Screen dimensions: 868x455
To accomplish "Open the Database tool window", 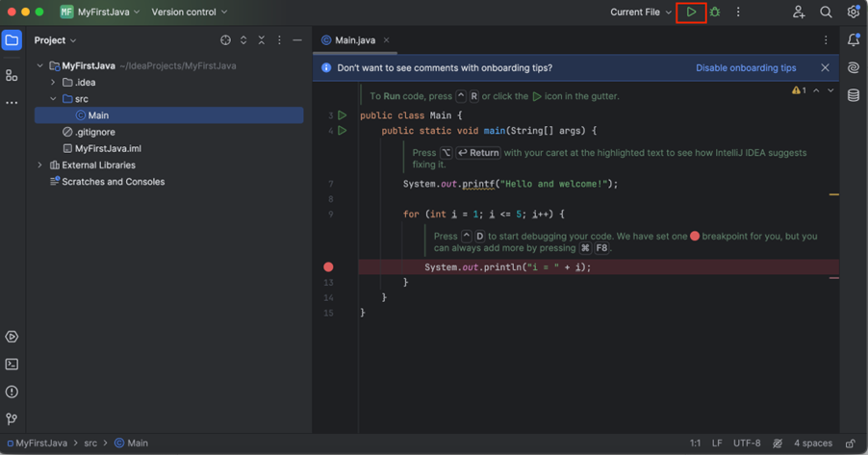I will [854, 95].
